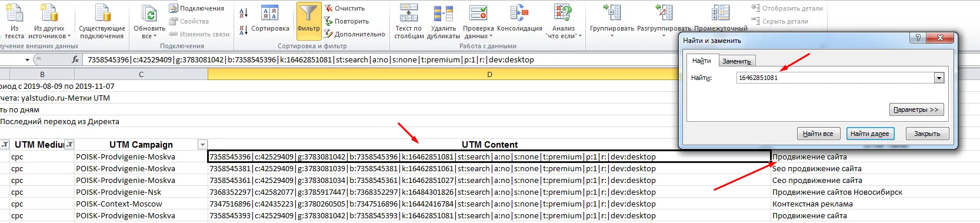
Task: Select column D header
Action: click(489, 75)
